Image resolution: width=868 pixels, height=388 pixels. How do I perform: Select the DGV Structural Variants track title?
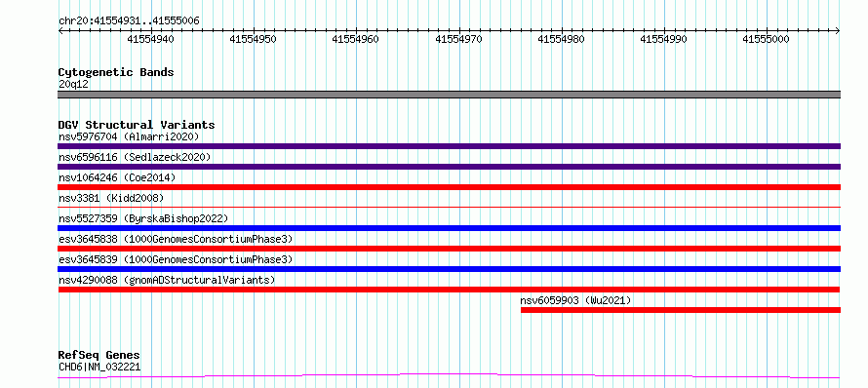point(137,125)
